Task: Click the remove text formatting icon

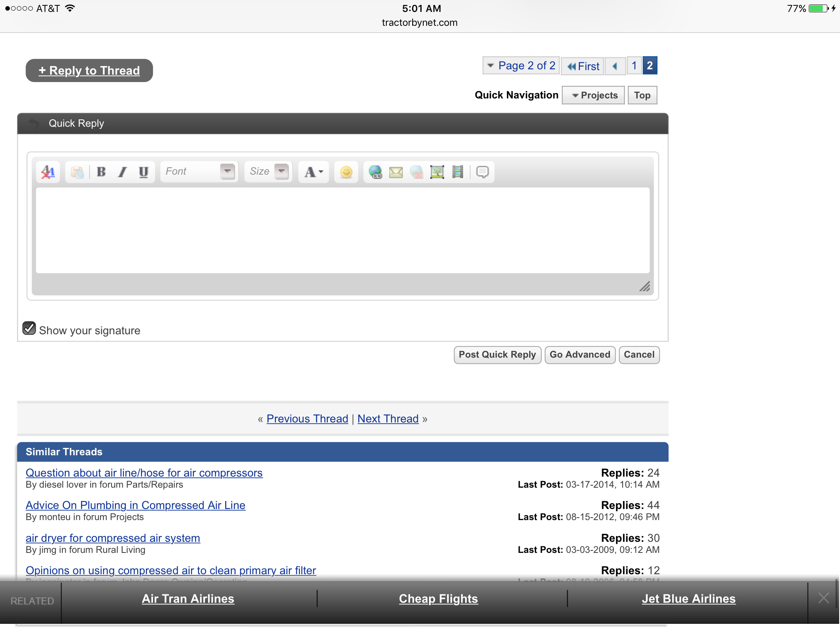Action: pyautogui.click(x=48, y=172)
